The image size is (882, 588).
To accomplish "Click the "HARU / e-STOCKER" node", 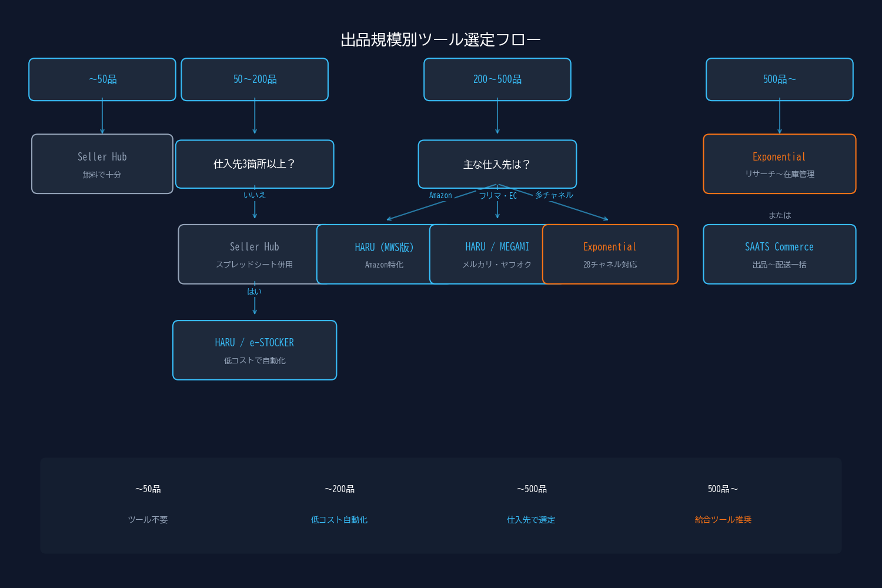I will click(255, 350).
